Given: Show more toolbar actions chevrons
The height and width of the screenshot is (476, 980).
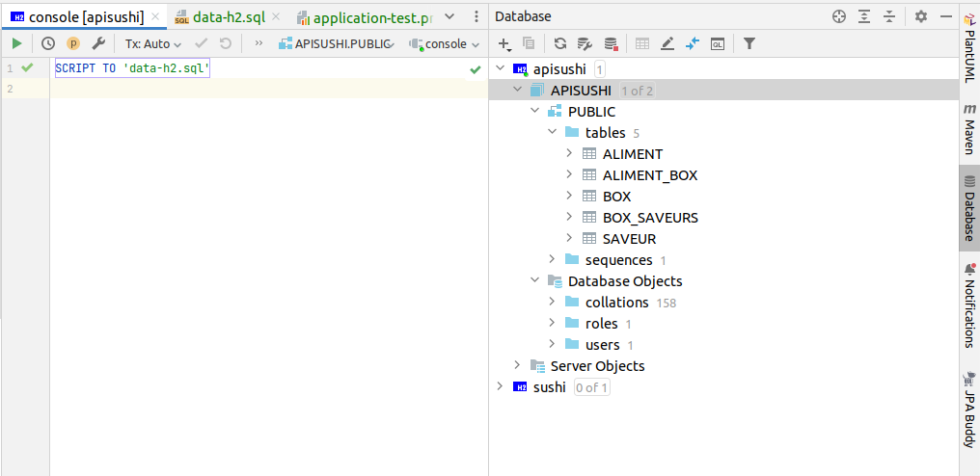Looking at the screenshot, I should pyautogui.click(x=259, y=43).
